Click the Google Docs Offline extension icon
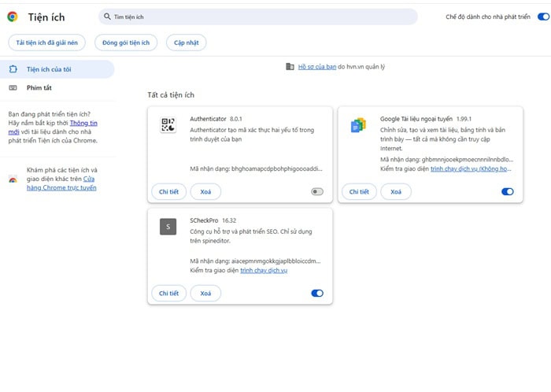 tap(358, 125)
